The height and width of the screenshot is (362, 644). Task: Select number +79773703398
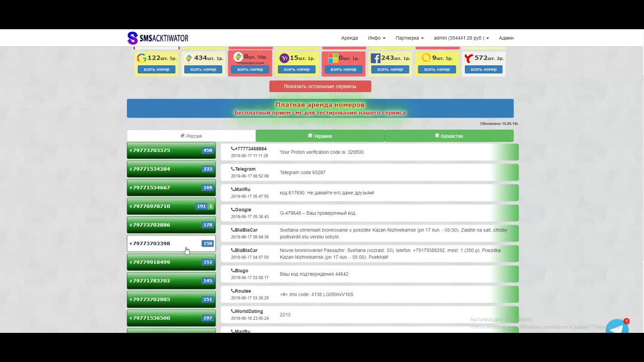(x=171, y=243)
